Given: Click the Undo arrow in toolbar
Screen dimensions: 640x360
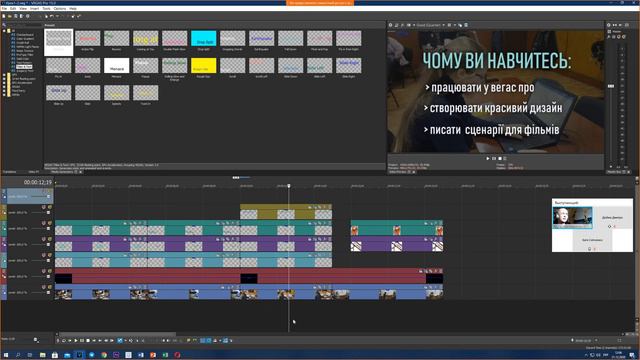Looking at the screenshot, I should (x=52, y=16).
